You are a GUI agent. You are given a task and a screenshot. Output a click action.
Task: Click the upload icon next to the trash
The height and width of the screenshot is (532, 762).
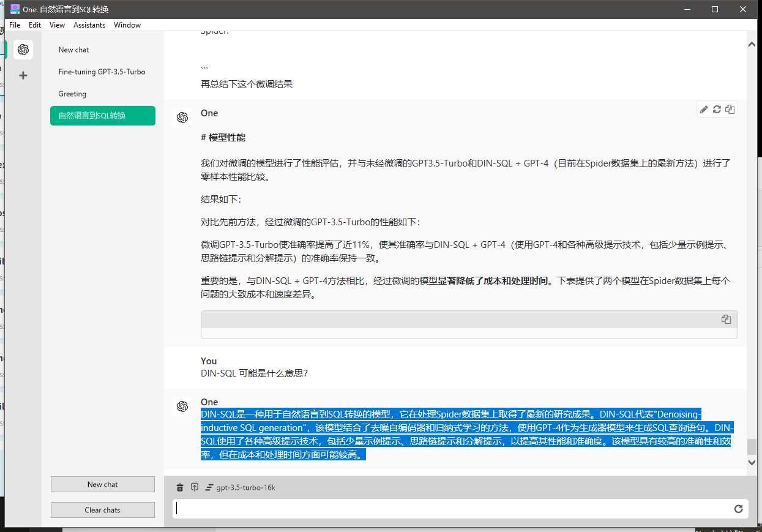(195, 487)
